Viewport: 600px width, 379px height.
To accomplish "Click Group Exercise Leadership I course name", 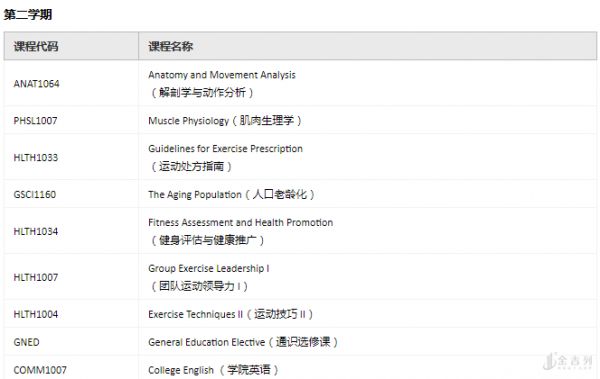I will click(x=209, y=268).
